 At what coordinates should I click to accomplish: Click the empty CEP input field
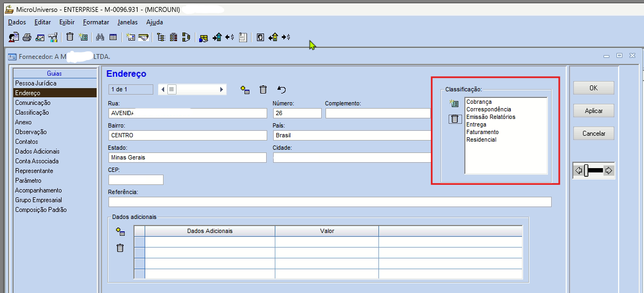tap(136, 180)
